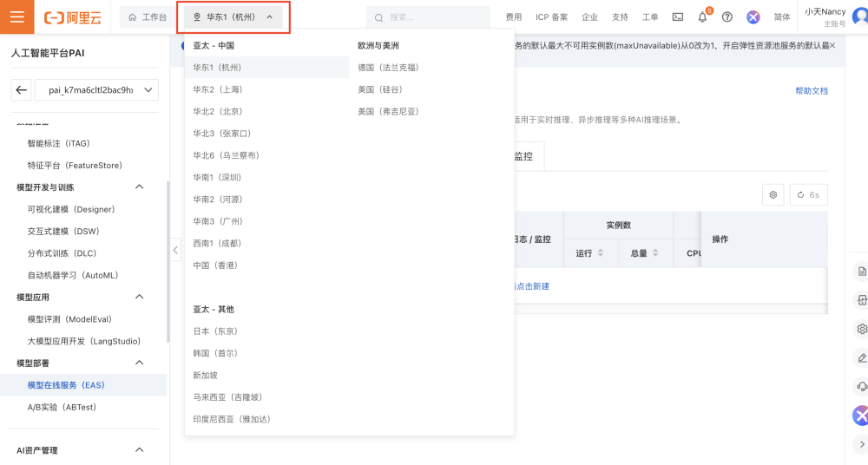Open 自动机器学习（AutoML）

(x=73, y=275)
